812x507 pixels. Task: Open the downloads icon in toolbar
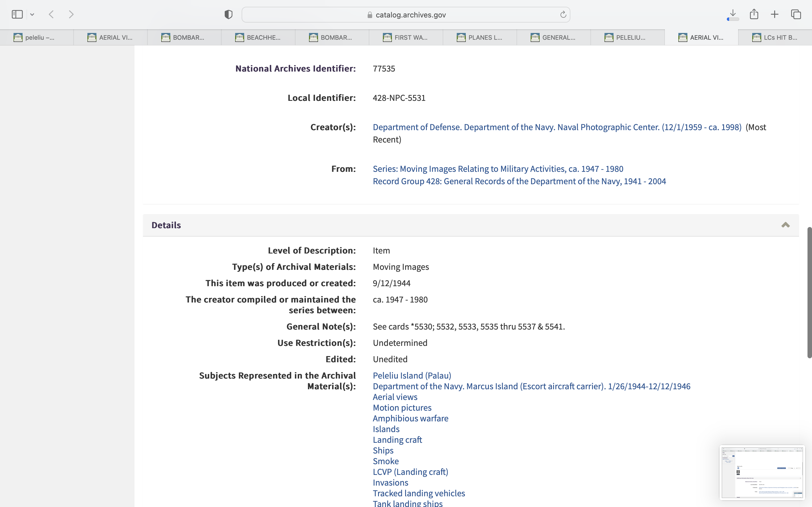coord(733,14)
